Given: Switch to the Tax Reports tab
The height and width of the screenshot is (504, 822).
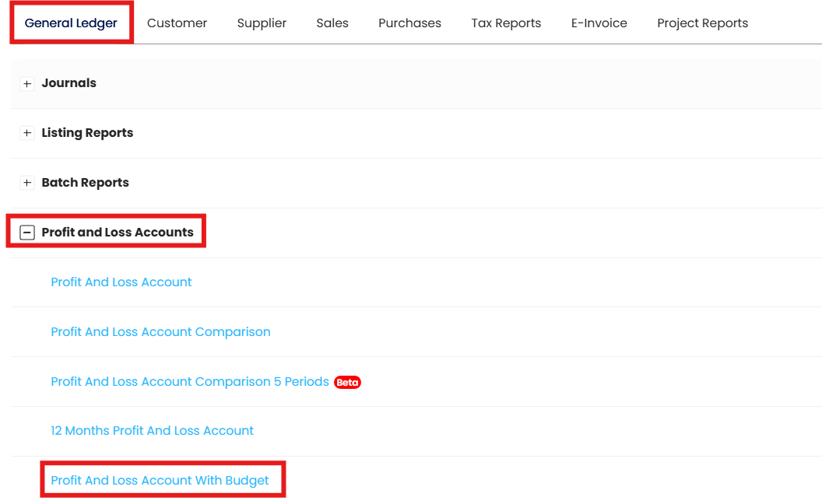Looking at the screenshot, I should coord(506,23).
